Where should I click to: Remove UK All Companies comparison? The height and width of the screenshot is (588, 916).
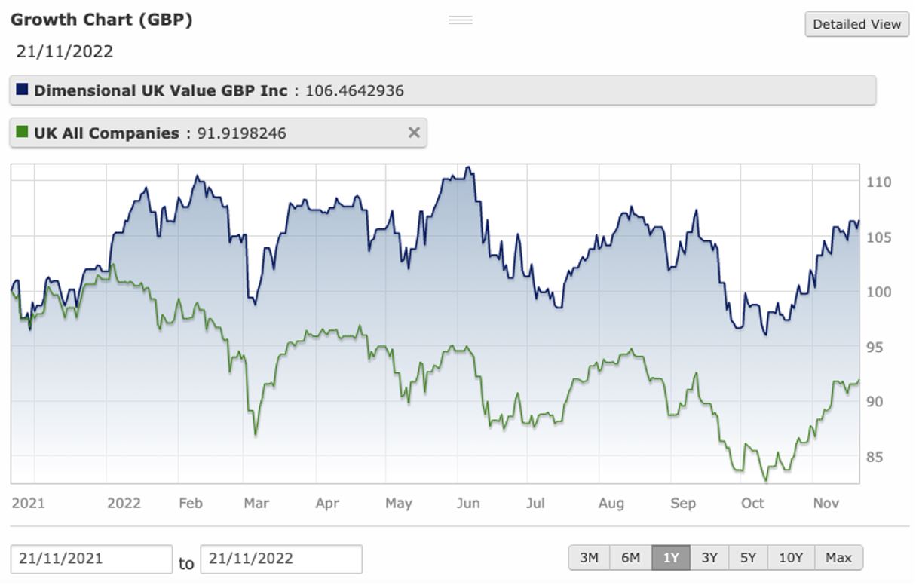(414, 133)
